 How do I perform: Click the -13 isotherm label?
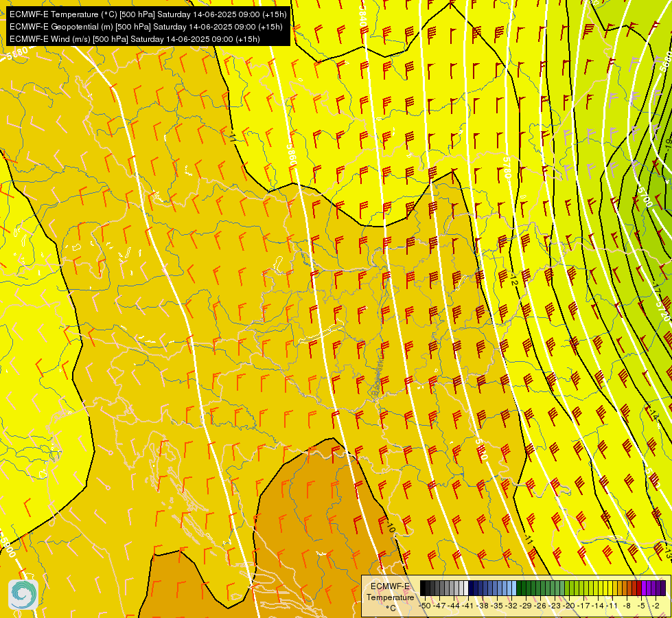coord(668,553)
